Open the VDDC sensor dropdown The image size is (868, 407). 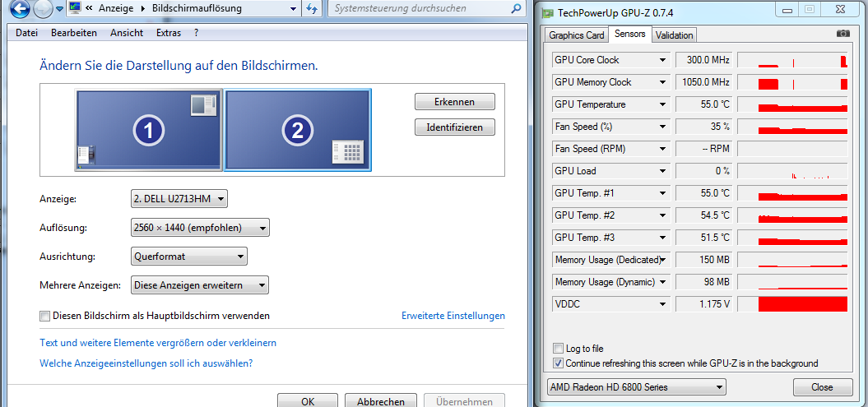662,304
